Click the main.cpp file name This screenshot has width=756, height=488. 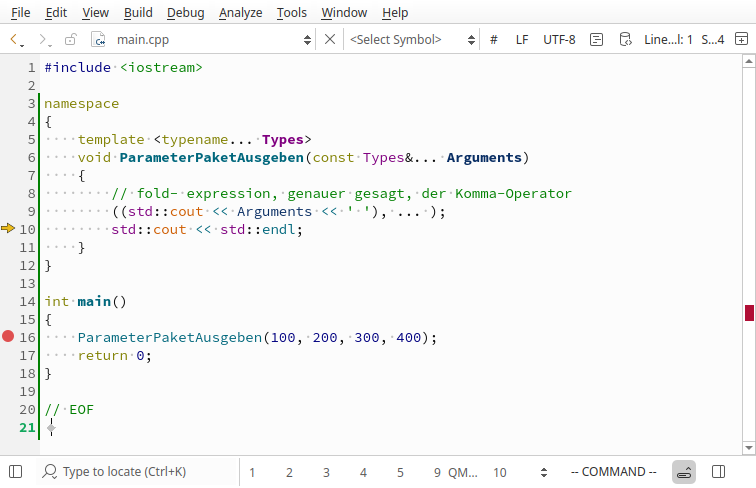pos(143,40)
